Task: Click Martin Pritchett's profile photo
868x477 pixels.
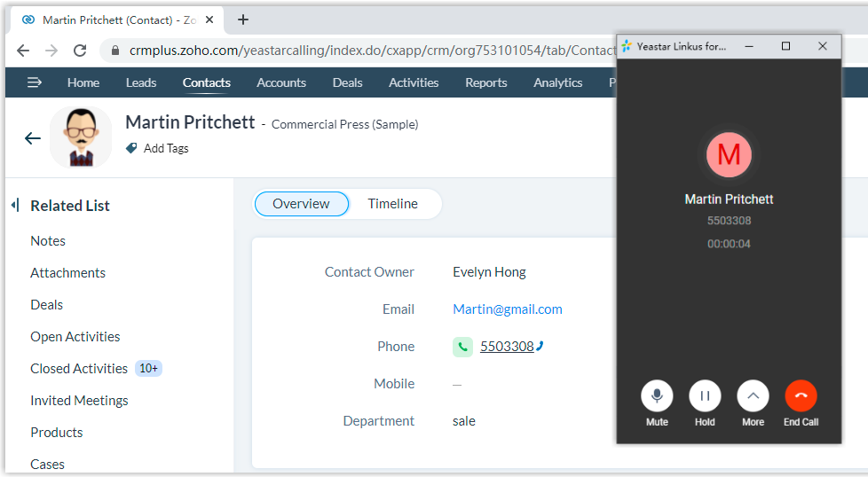Action: click(81, 137)
